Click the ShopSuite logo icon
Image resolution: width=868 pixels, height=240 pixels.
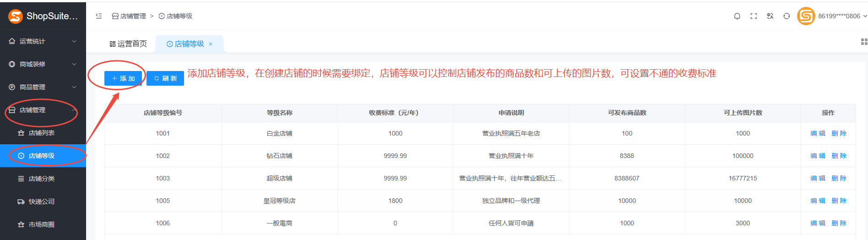tap(16, 16)
